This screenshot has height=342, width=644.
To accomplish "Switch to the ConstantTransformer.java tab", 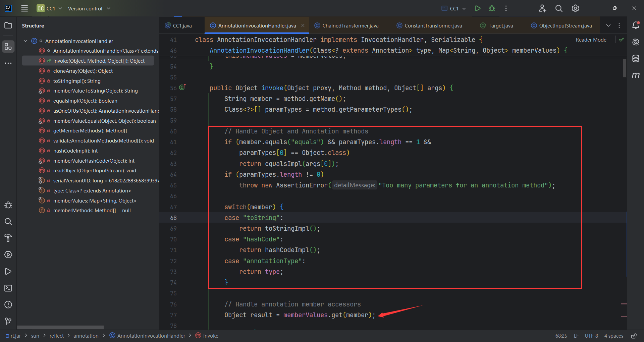I will pyautogui.click(x=429, y=25).
